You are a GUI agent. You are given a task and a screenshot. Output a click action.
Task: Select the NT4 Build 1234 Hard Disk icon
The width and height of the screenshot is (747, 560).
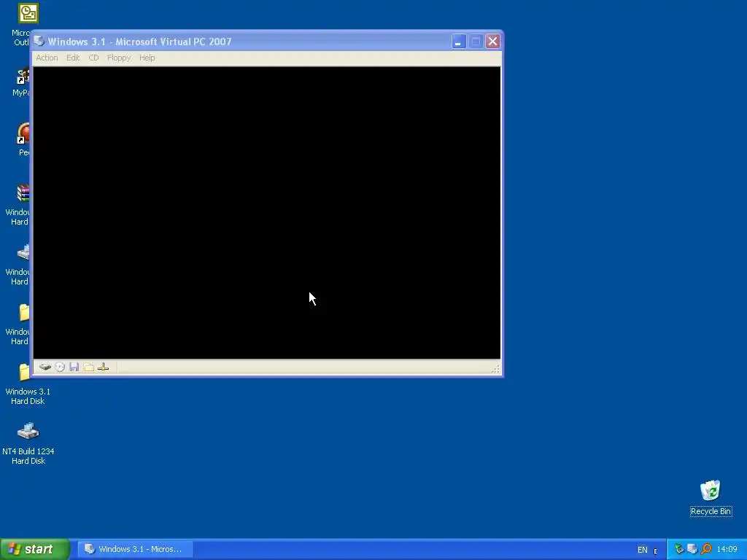point(28,443)
